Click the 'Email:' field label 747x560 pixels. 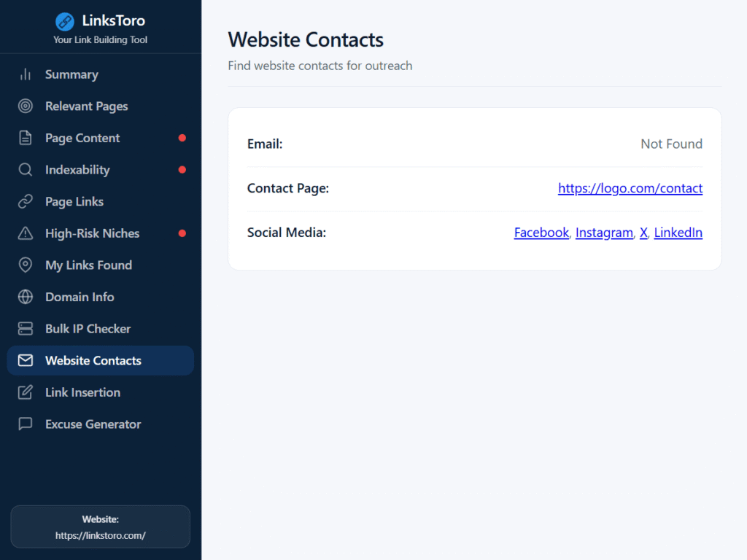pos(265,144)
